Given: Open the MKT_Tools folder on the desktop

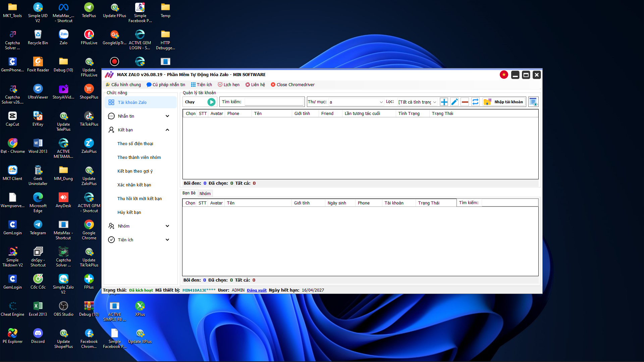Looking at the screenshot, I should (x=12, y=10).
